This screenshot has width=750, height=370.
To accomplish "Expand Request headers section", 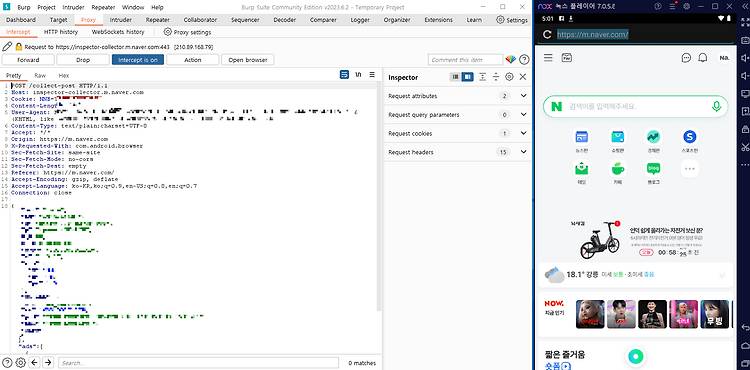I will coord(458,152).
